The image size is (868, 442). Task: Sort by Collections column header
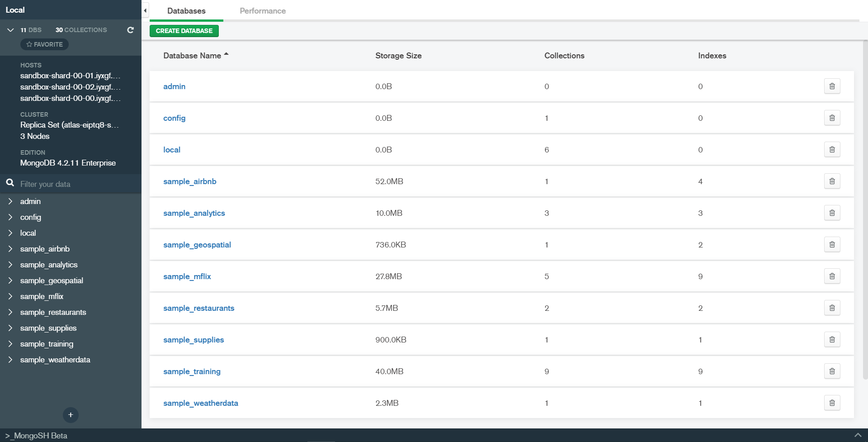564,56
